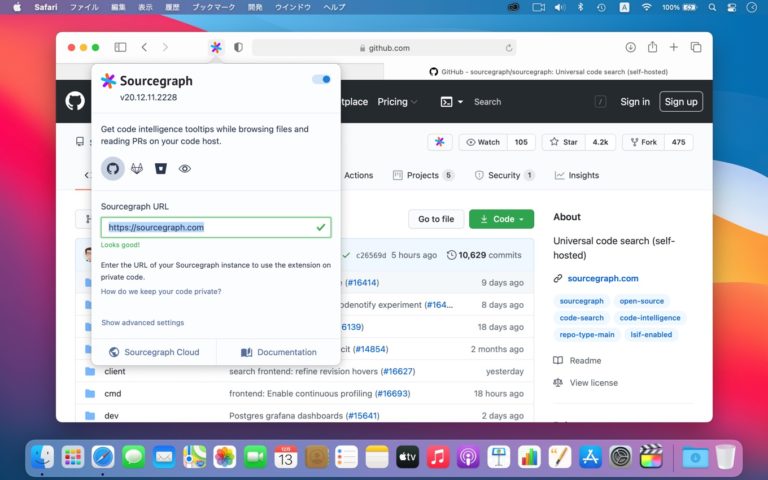The height and width of the screenshot is (480, 768).
Task: Click the Sourcegraph button beside Watch
Action: click(x=439, y=142)
